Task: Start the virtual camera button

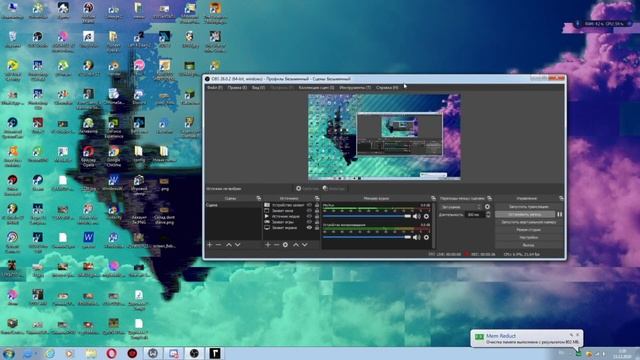Action: (x=529, y=222)
